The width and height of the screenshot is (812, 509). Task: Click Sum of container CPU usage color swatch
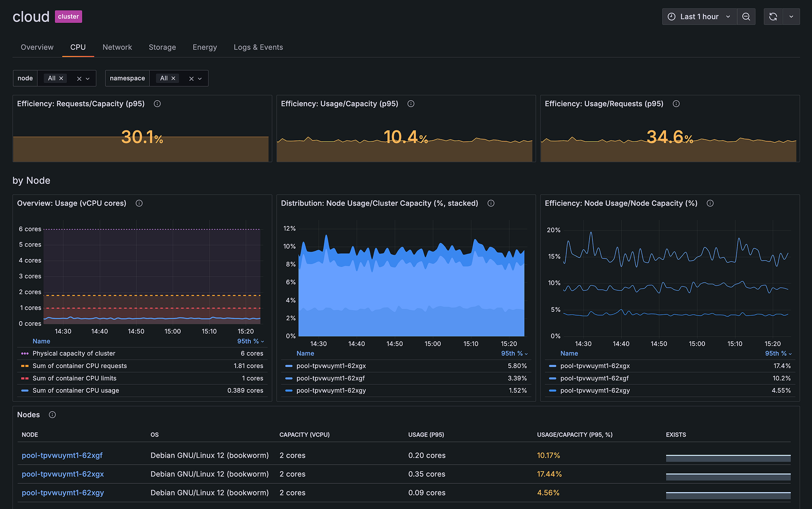(x=25, y=391)
